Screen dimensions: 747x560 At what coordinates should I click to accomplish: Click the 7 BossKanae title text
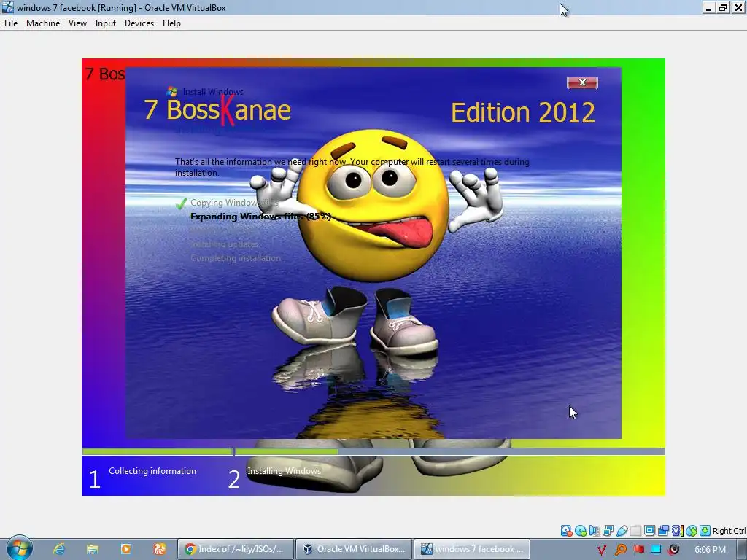[x=217, y=110]
